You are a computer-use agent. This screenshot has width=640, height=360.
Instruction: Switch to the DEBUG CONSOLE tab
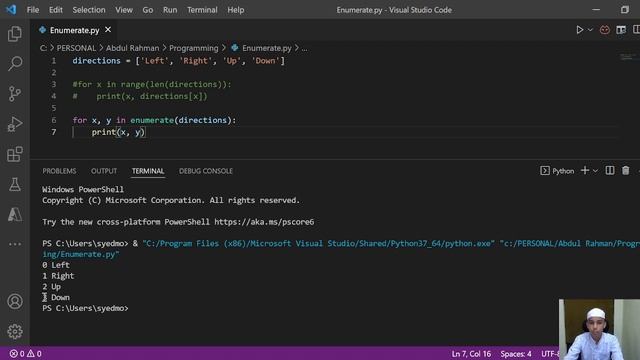[x=206, y=171]
